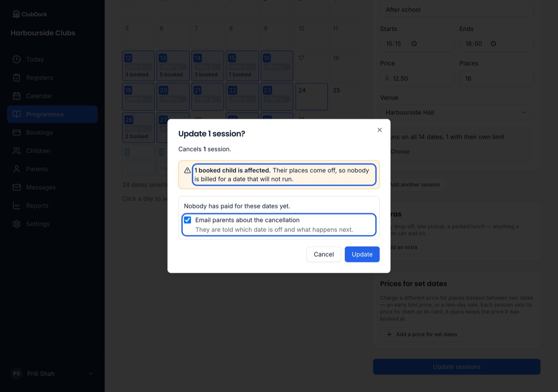Image resolution: width=558 pixels, height=392 pixels.
Task: Confirm with the Update button
Action: click(x=362, y=254)
